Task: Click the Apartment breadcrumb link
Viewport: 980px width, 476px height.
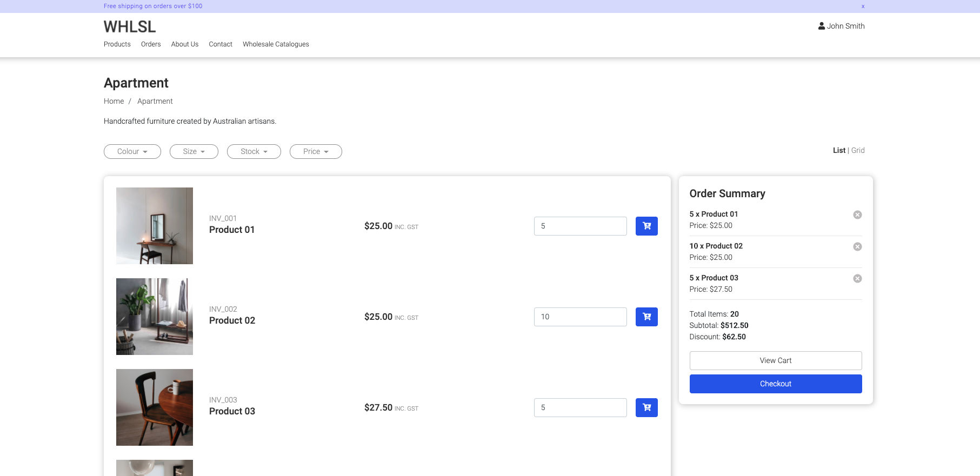Action: click(x=155, y=101)
